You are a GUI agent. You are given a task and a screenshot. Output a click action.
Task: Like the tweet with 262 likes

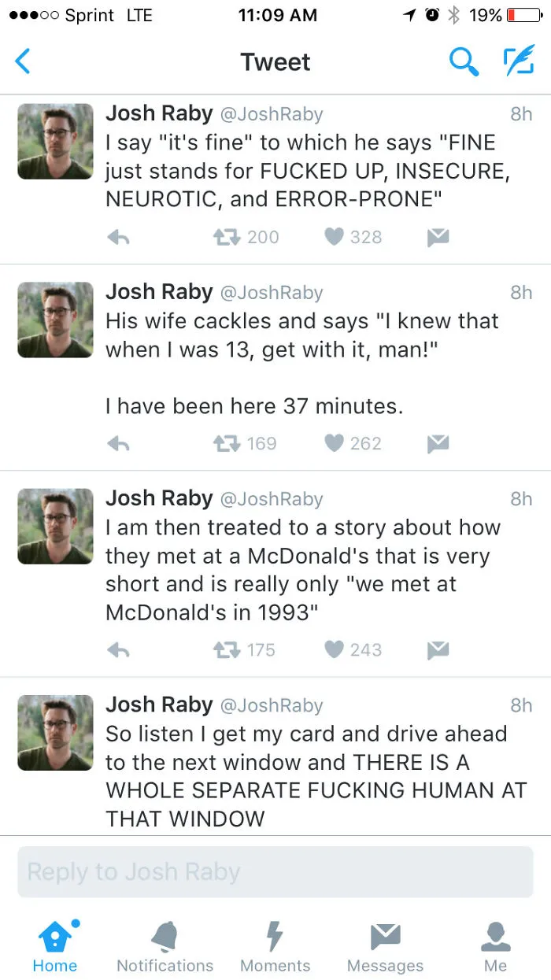click(x=335, y=444)
